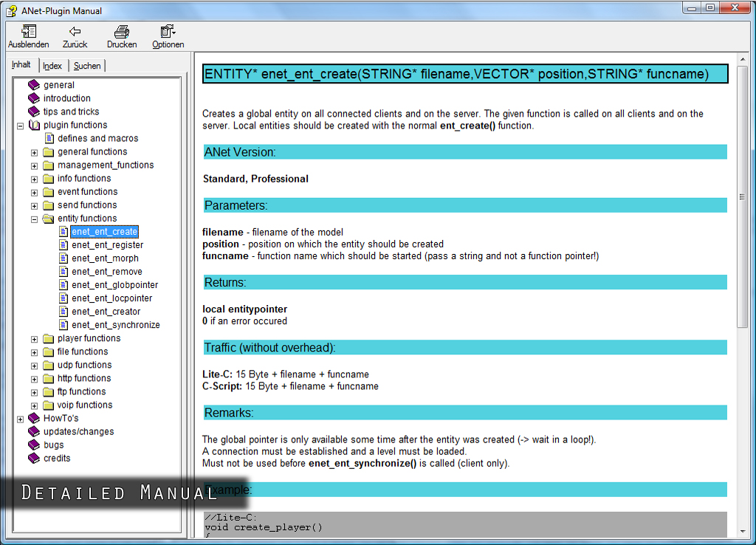Click the folder icon beside info functions

[x=48, y=179]
